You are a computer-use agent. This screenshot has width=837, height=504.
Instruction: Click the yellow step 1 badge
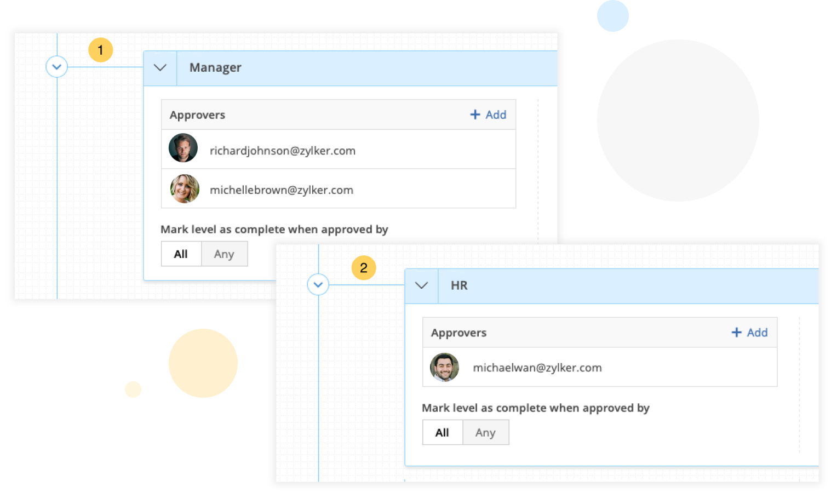click(x=101, y=50)
